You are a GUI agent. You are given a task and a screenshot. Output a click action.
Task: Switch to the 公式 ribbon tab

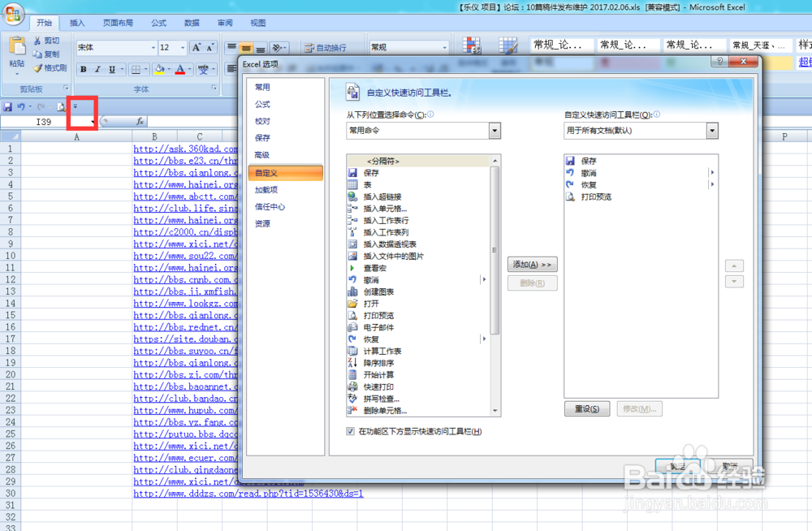(x=158, y=23)
